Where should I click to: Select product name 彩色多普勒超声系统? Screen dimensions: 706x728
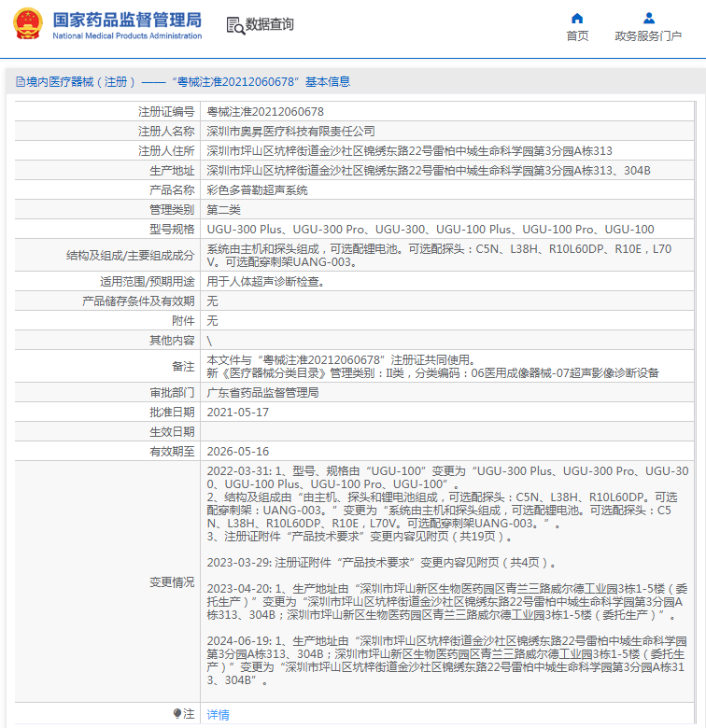tap(257, 189)
